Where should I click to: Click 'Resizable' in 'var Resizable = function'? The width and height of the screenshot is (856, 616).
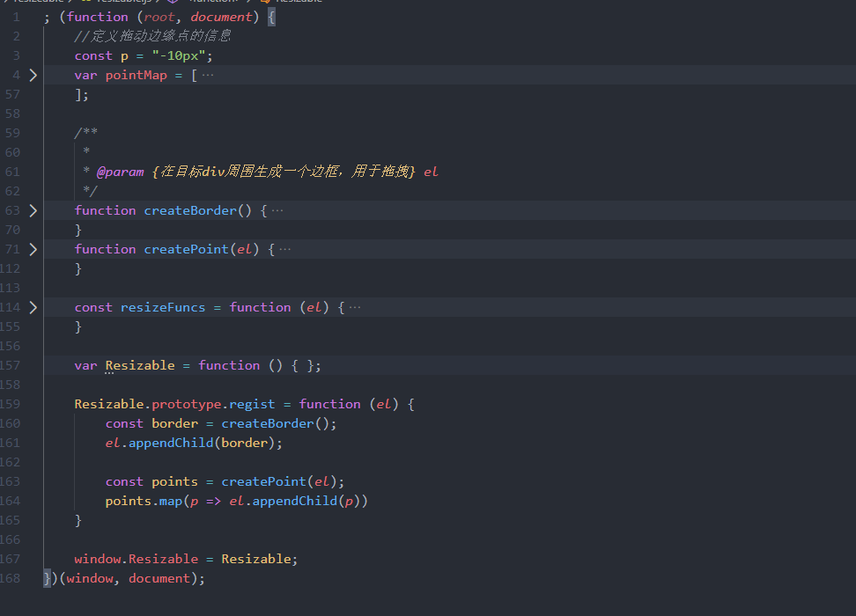pos(140,365)
